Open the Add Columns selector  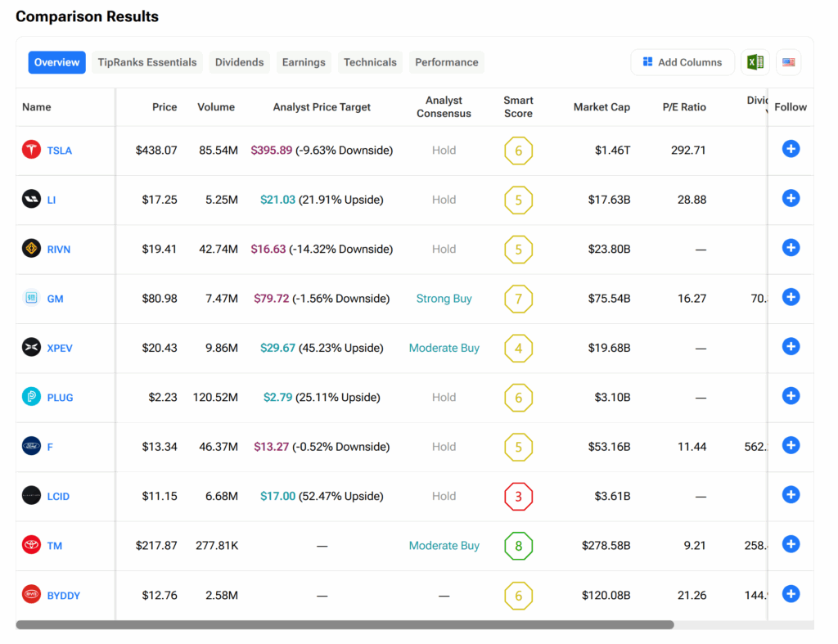[682, 62]
